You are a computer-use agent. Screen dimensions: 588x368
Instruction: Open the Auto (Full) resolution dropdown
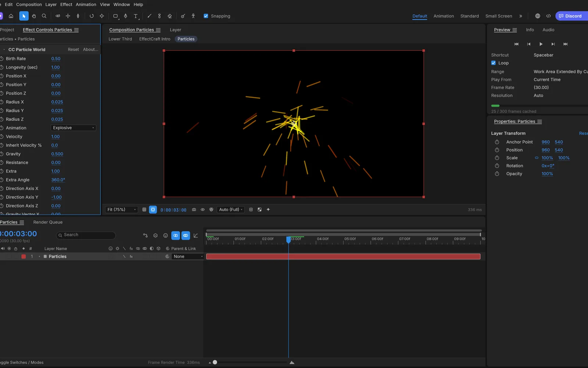pyautogui.click(x=231, y=210)
